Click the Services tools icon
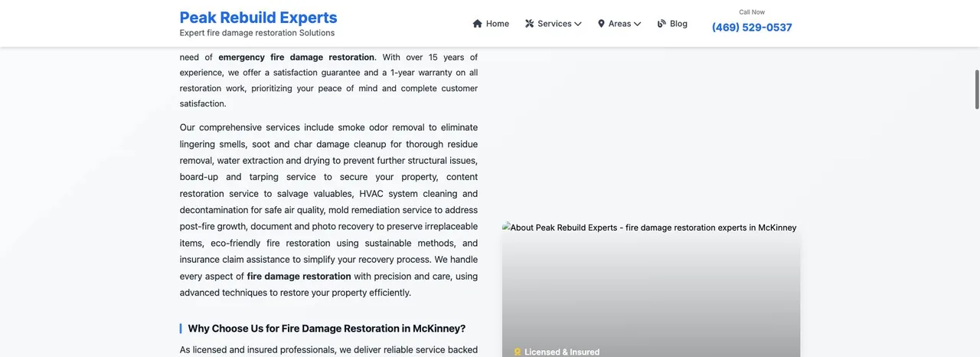 click(x=530, y=24)
